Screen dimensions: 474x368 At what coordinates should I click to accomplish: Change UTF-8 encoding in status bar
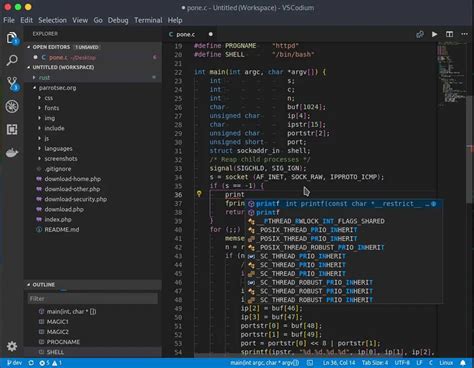402,363
